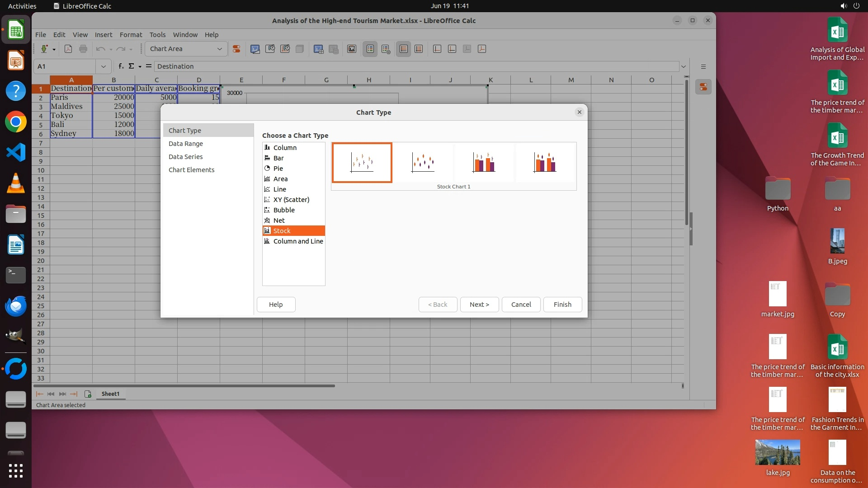Go to the Data Range wizard step
The width and height of the screenshot is (868, 488).
click(186, 144)
